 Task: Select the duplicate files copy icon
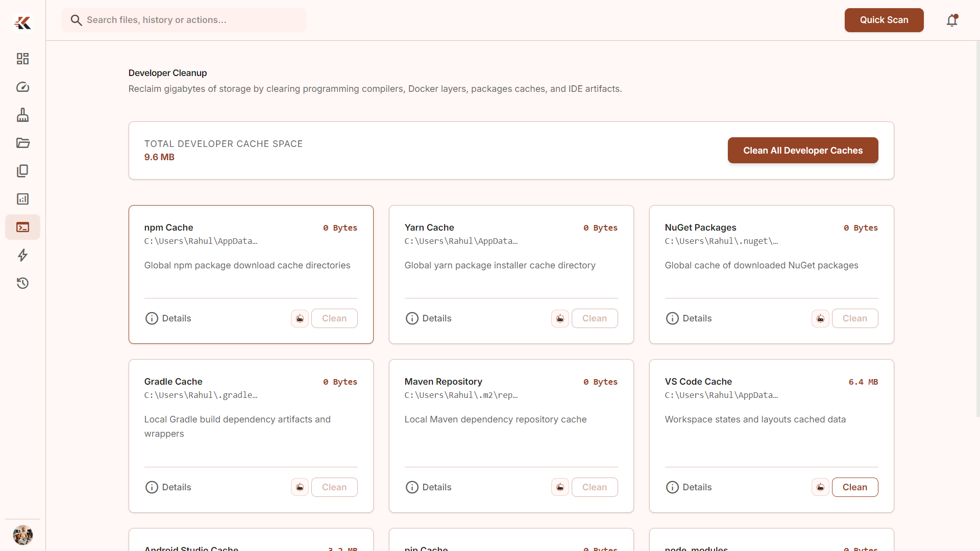point(22,171)
